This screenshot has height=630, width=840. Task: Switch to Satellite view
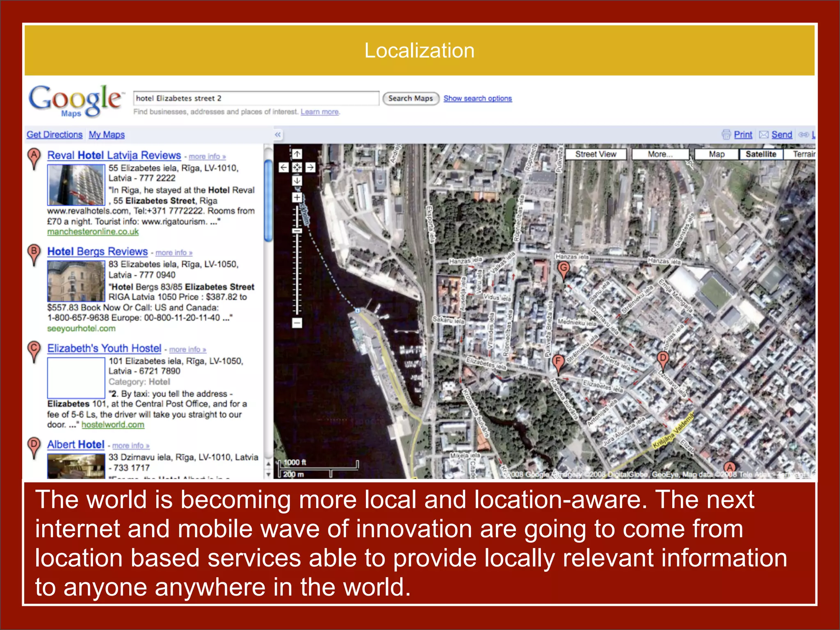pyautogui.click(x=761, y=154)
